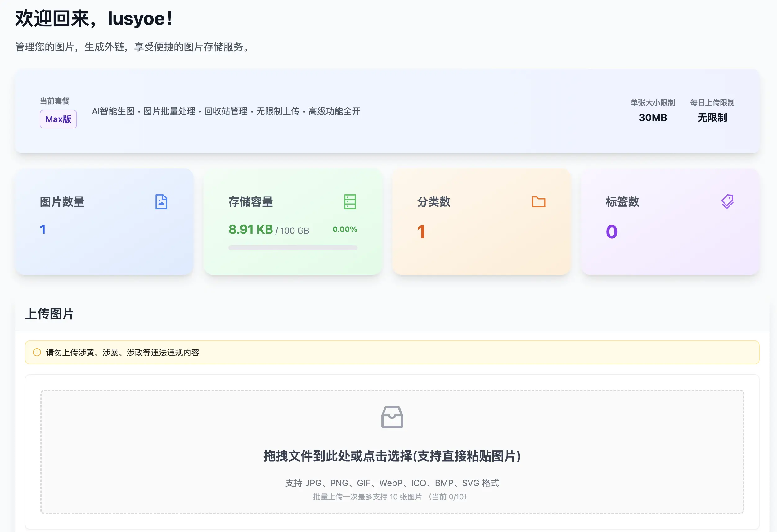Screen dimensions: 777x532
Task: Click the warning icon in yellow notice bar
Action: pos(37,352)
